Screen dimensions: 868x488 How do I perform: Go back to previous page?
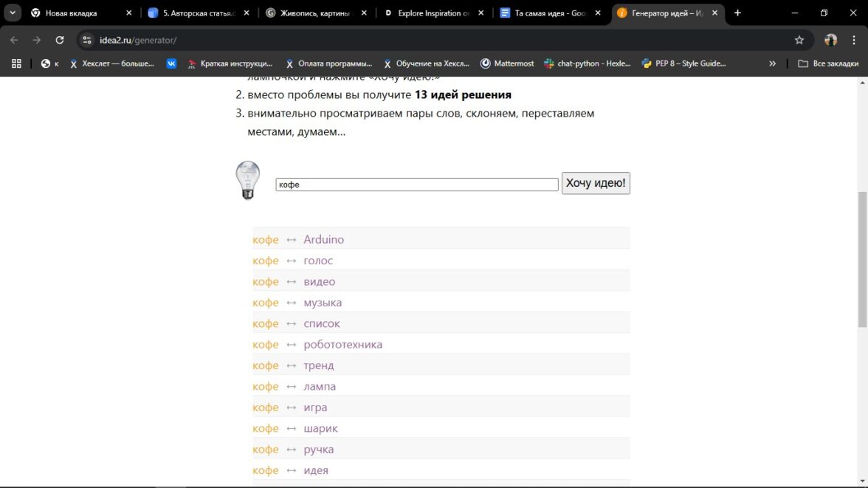(x=14, y=40)
